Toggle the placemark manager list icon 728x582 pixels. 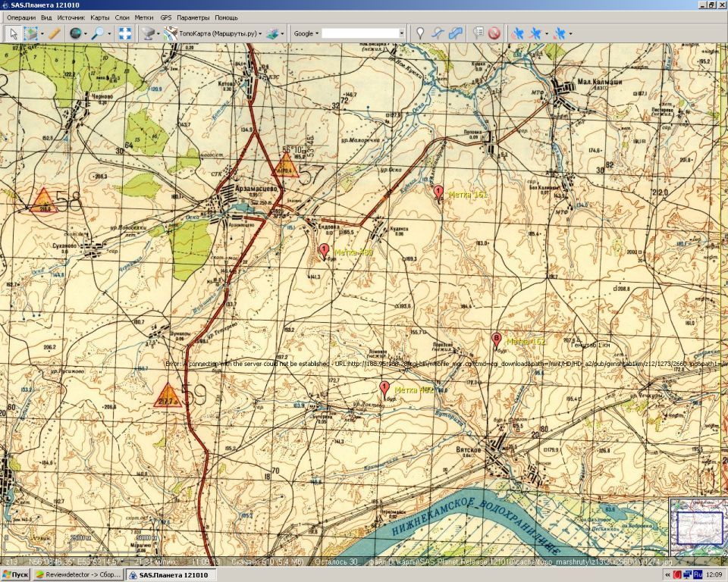pyautogui.click(x=478, y=33)
